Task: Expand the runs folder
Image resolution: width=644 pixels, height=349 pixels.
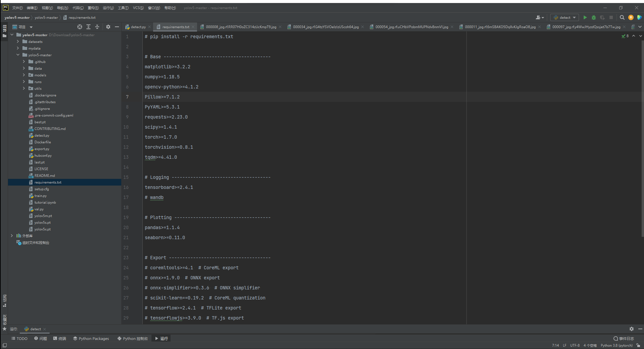Action: point(24,82)
